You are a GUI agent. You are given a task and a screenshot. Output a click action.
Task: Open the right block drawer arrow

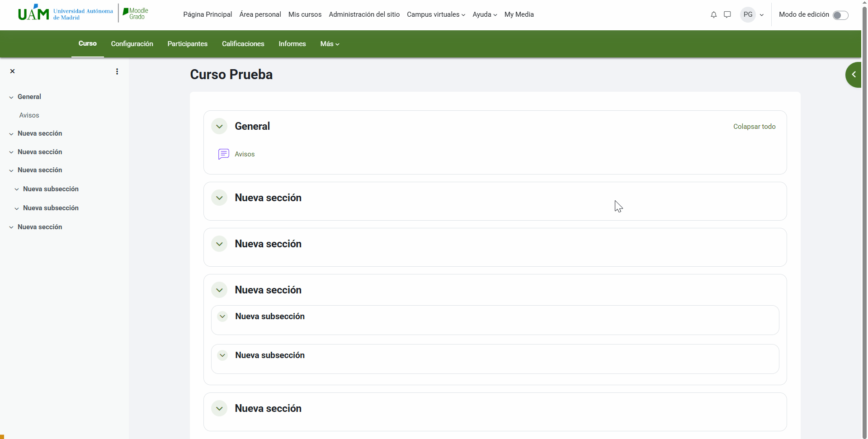(x=854, y=75)
